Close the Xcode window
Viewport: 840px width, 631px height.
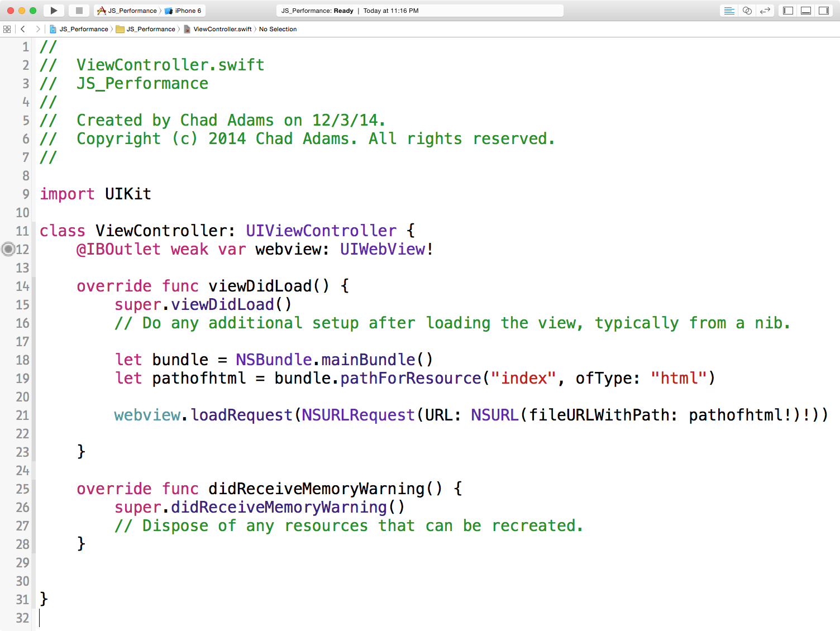[11, 11]
